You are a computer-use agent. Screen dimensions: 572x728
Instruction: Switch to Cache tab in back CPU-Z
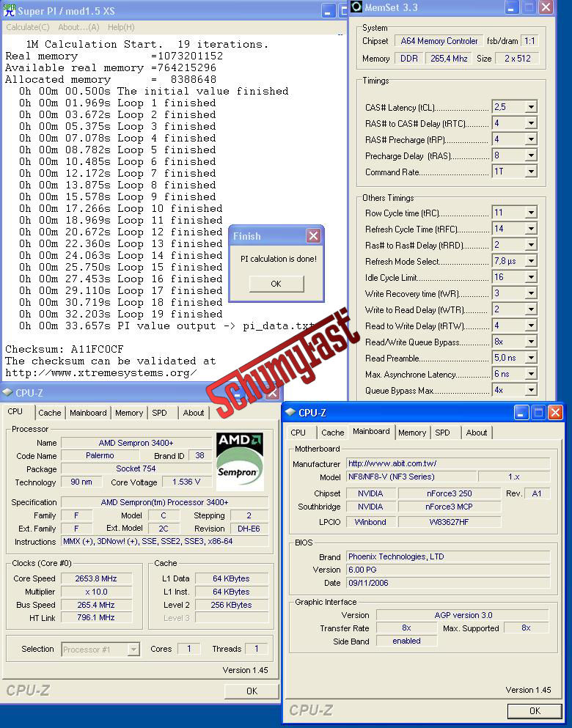(50, 413)
